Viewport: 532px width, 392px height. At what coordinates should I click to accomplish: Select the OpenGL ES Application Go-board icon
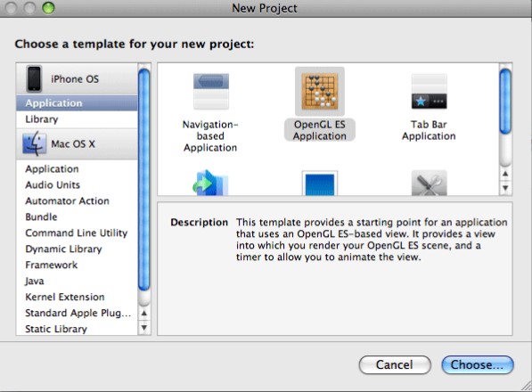tap(320, 92)
